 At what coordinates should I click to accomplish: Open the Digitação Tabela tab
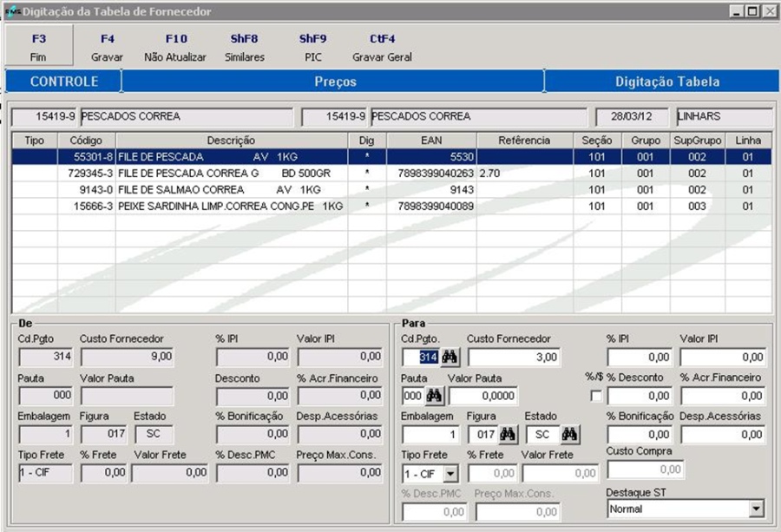point(666,82)
